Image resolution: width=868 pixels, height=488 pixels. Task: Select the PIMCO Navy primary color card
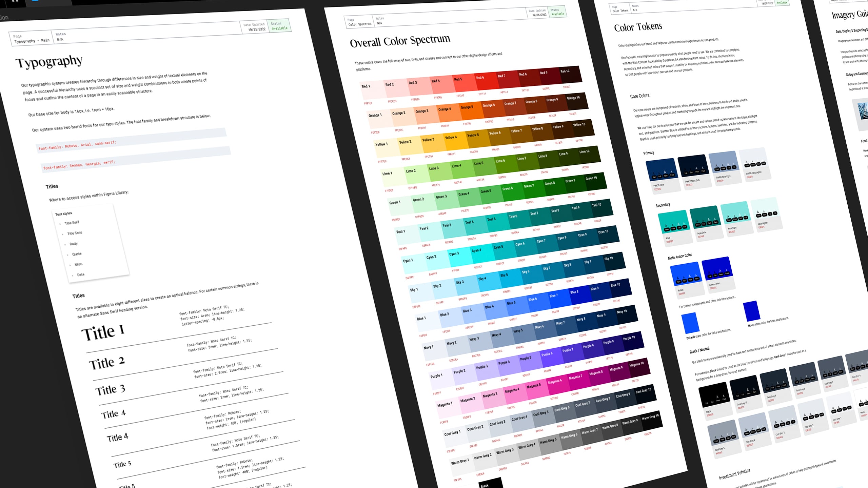tap(663, 176)
